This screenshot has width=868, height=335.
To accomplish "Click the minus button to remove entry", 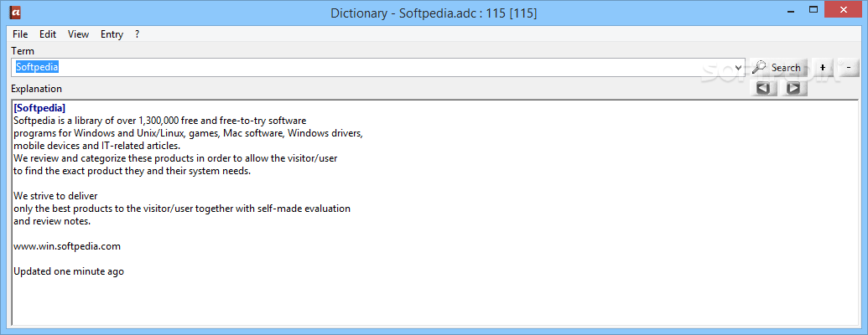I will click(x=848, y=68).
